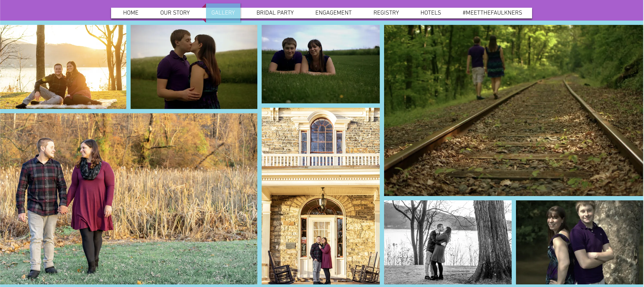Open couple lying on grass photo
The width and height of the screenshot is (644, 287).
pos(320,64)
